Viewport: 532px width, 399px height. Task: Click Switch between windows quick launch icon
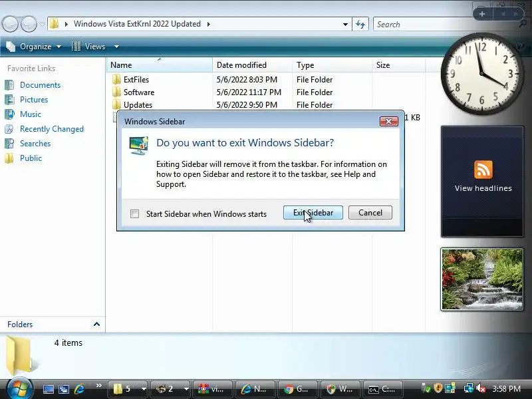(x=63, y=389)
